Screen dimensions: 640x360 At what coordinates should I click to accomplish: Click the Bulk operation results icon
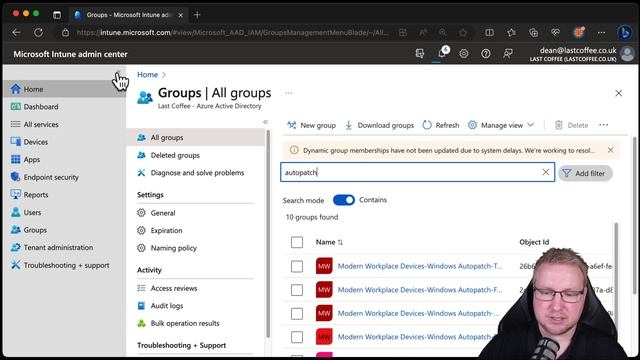[x=141, y=323]
